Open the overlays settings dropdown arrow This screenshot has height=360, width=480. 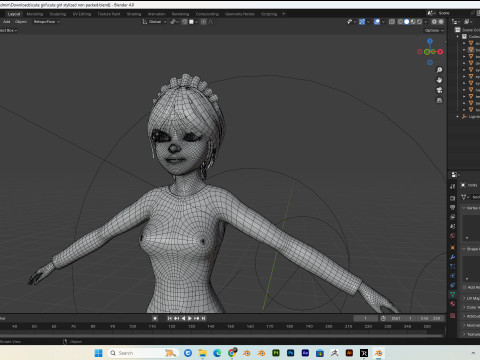click(383, 22)
